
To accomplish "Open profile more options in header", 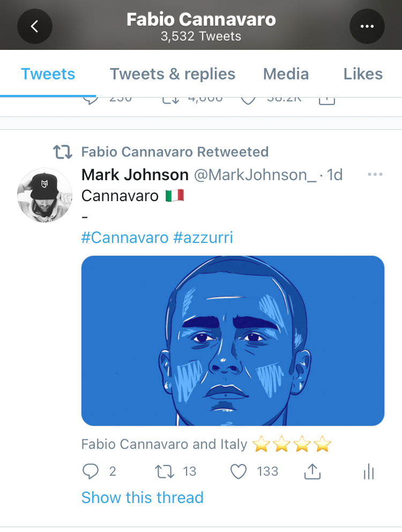I will pos(367,26).
